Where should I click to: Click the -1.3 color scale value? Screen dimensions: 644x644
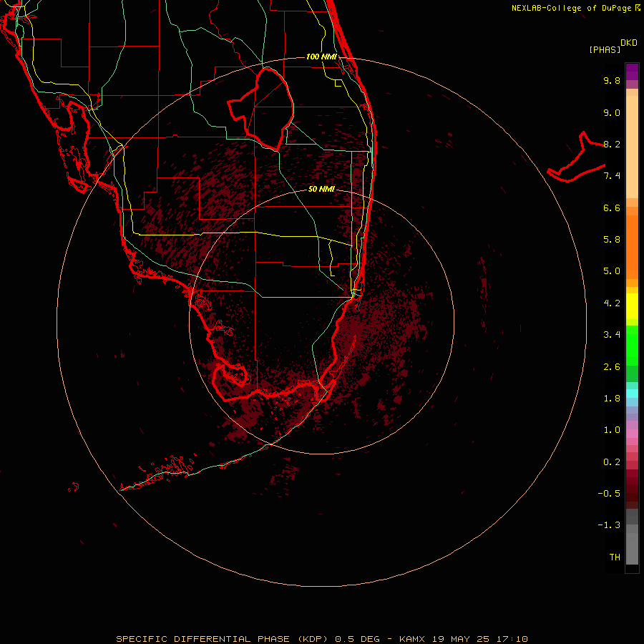609,525
